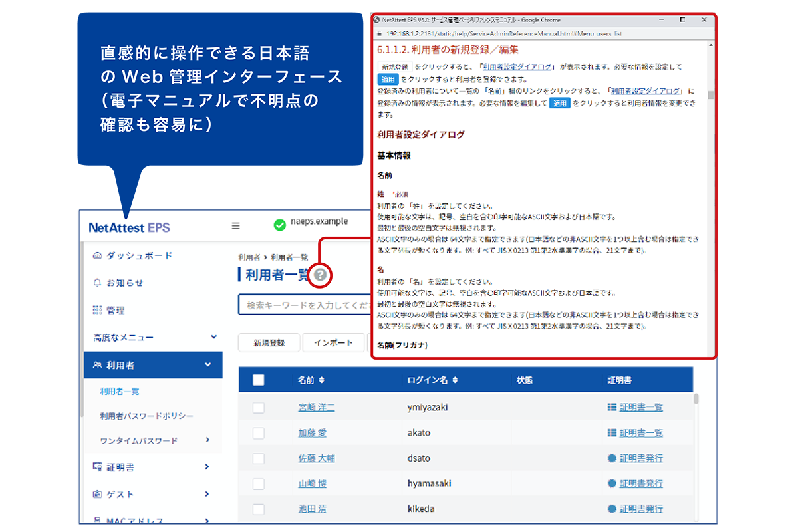
Task: Click the akato login name cell
Action: 419,433
